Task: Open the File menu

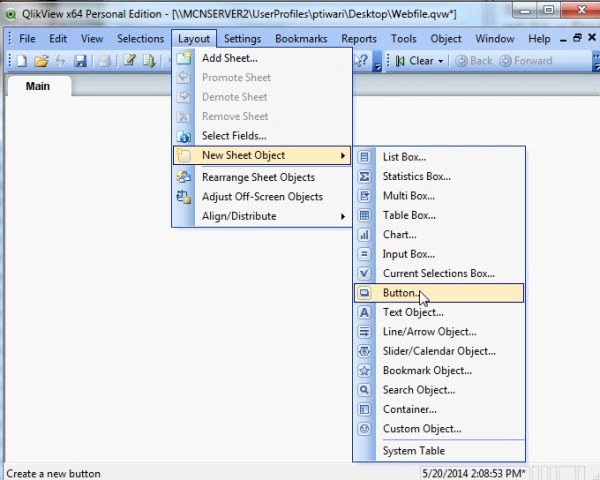Action: 27,39
